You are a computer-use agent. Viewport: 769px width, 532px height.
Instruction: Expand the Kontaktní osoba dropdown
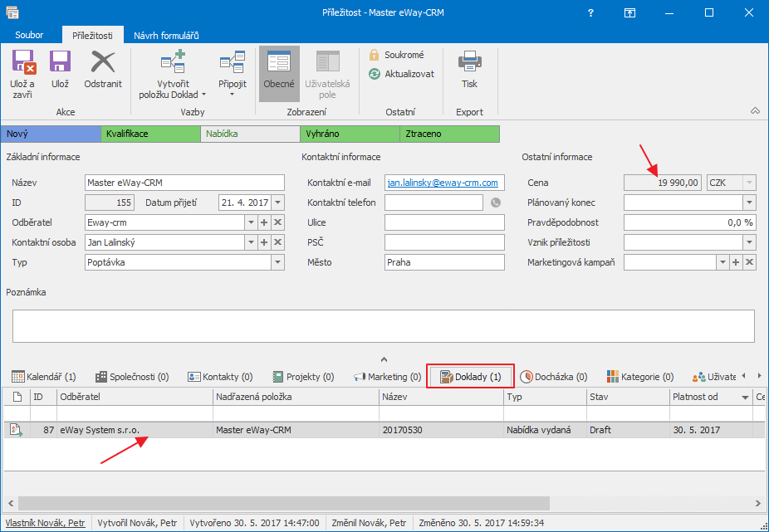coord(251,242)
